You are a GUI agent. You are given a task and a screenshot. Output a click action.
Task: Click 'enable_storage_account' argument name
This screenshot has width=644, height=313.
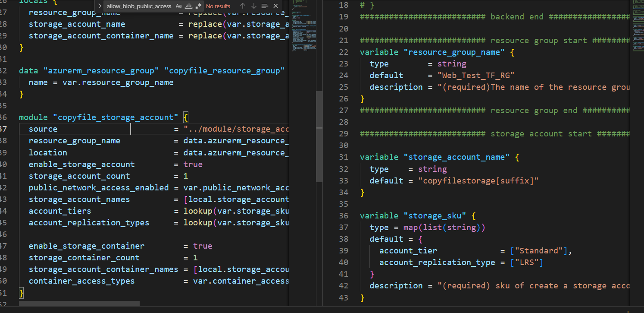click(x=82, y=164)
